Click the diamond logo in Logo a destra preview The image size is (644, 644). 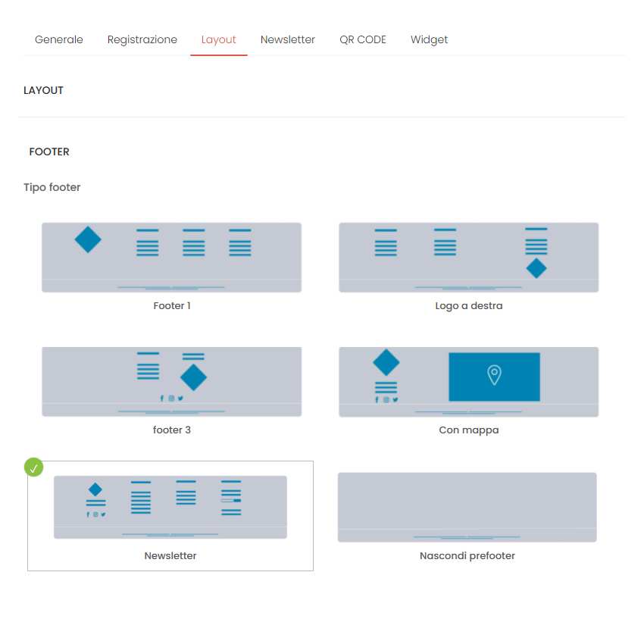pyautogui.click(x=536, y=268)
